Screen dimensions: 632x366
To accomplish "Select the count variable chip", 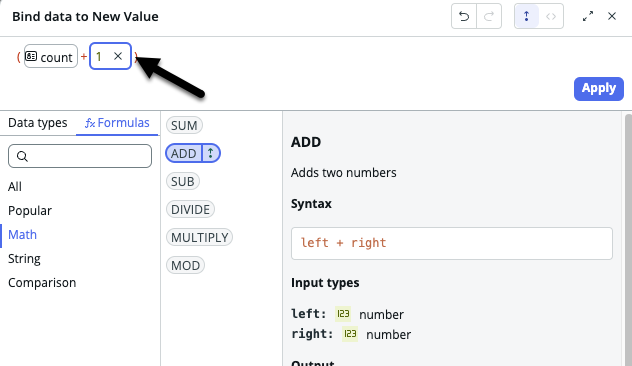I will pyautogui.click(x=51, y=56).
